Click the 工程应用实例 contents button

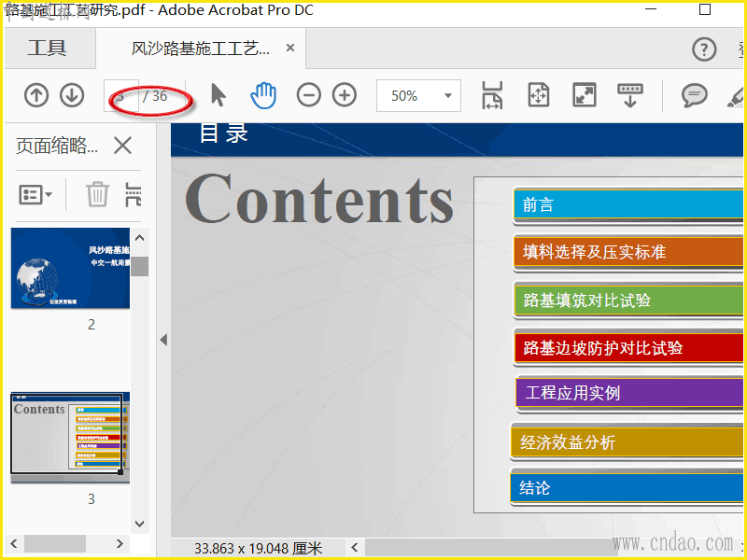tap(629, 393)
